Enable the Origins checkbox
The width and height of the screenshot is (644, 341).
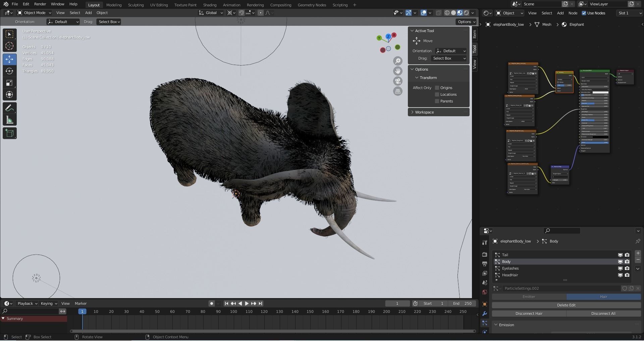(437, 88)
